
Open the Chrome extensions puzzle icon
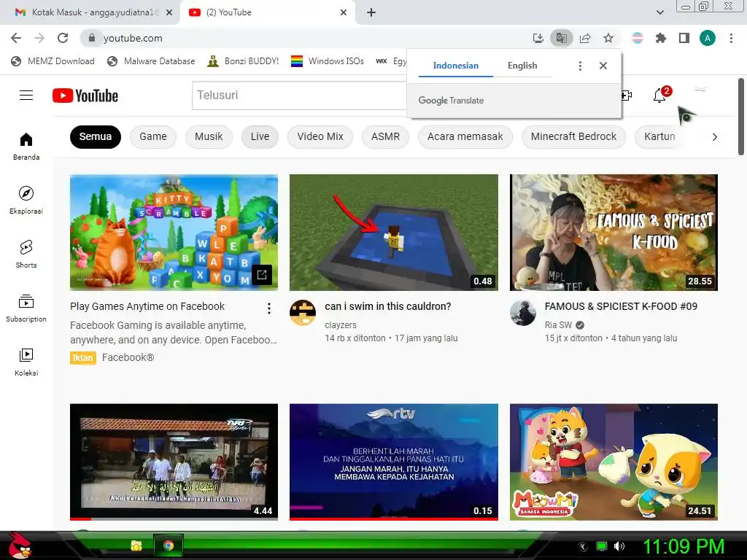pyautogui.click(x=661, y=38)
